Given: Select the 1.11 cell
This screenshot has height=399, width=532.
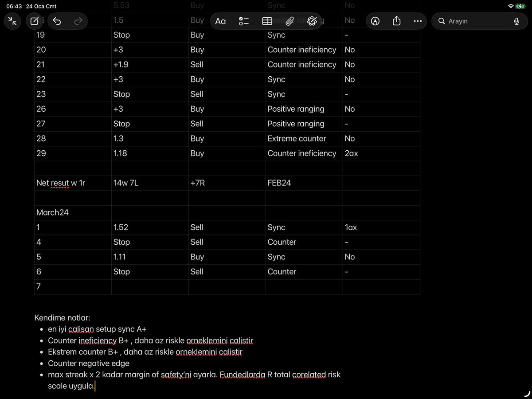Looking at the screenshot, I should click(150, 257).
